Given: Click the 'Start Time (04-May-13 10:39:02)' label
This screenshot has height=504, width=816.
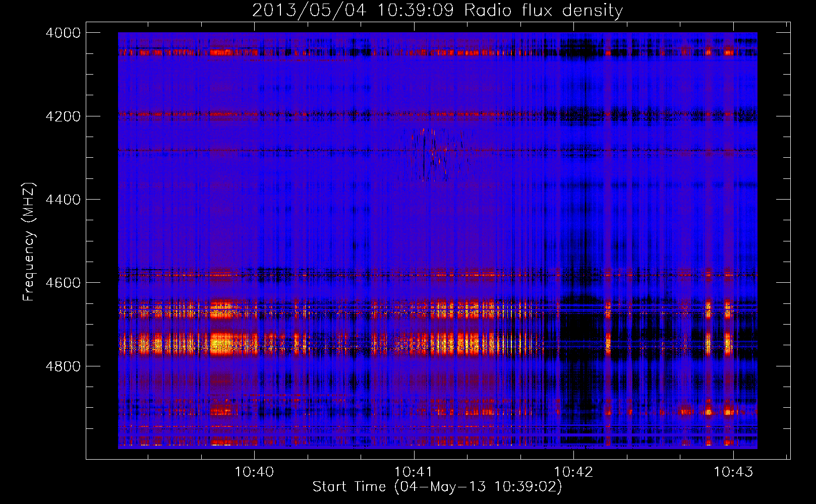Looking at the screenshot, I should click(x=437, y=487).
